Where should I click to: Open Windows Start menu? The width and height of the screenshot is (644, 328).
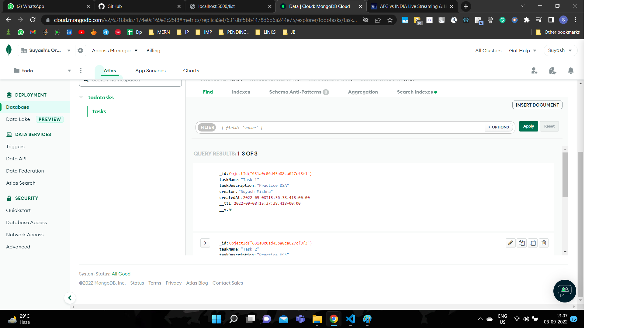(x=216, y=319)
